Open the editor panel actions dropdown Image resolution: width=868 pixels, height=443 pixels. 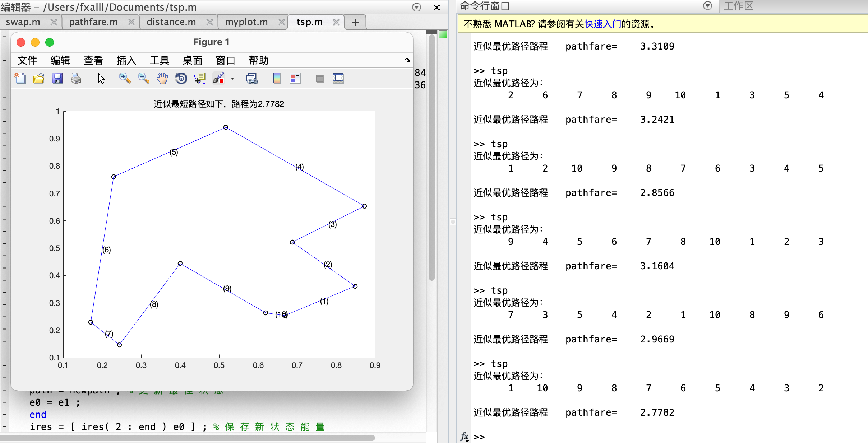[416, 7]
